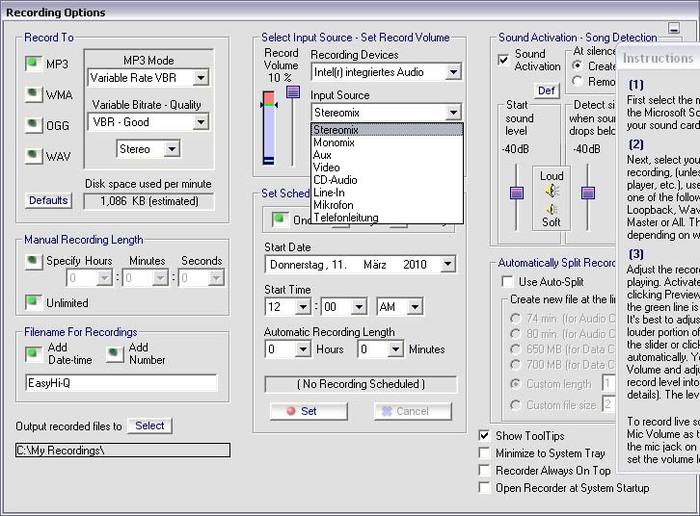Open the start minute 00 dropdown
The width and height of the screenshot is (700, 516).
(x=344, y=307)
